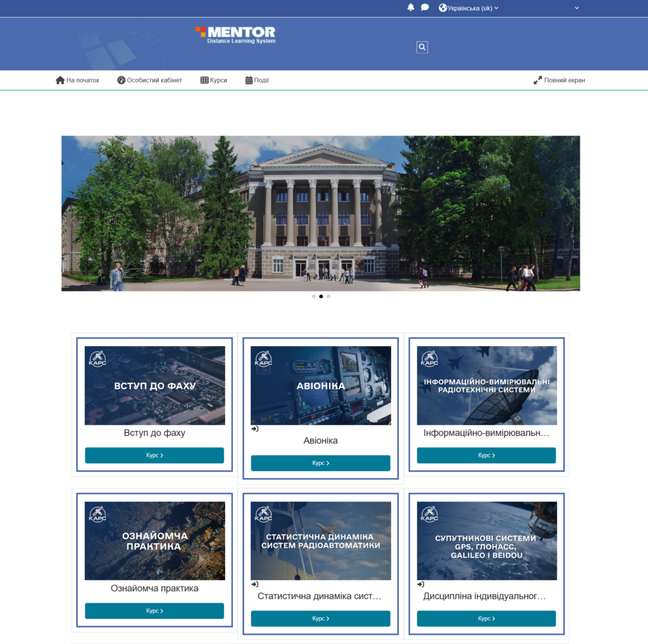Open Статистична динаміка систем радіоавтоматики thumbnail
The image size is (648, 644).
point(321,541)
